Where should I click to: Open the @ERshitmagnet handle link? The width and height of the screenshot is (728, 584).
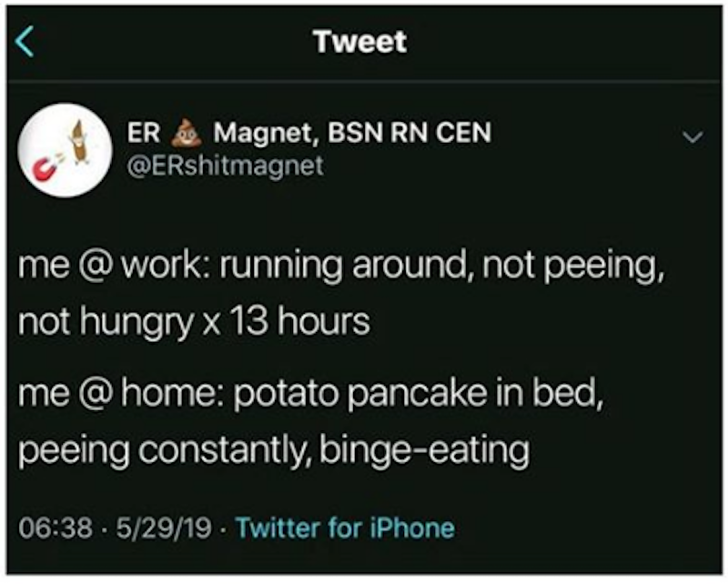225,167
